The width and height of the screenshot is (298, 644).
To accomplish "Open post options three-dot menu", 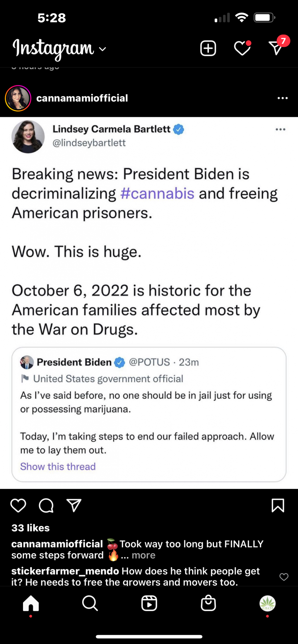I will 283,98.
